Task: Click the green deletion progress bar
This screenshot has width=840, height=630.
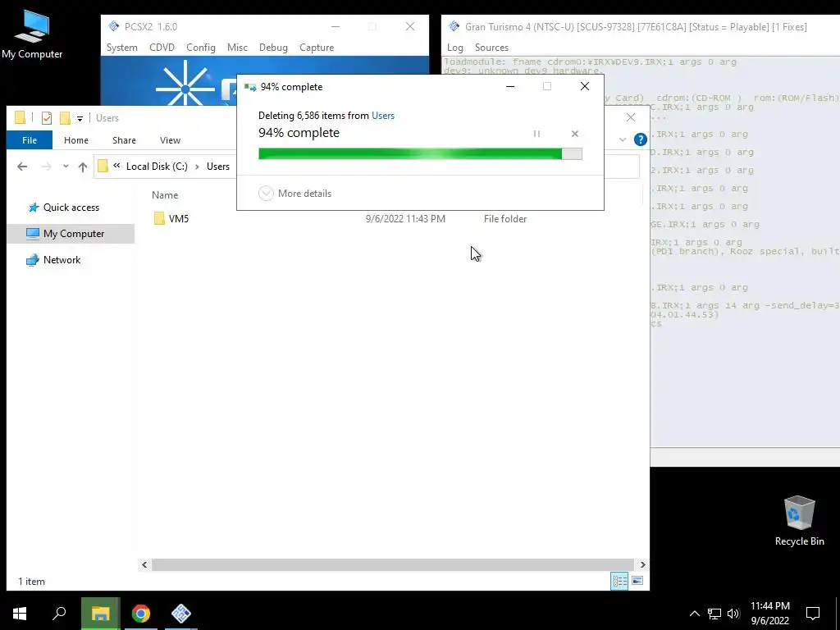Action: 420,154
